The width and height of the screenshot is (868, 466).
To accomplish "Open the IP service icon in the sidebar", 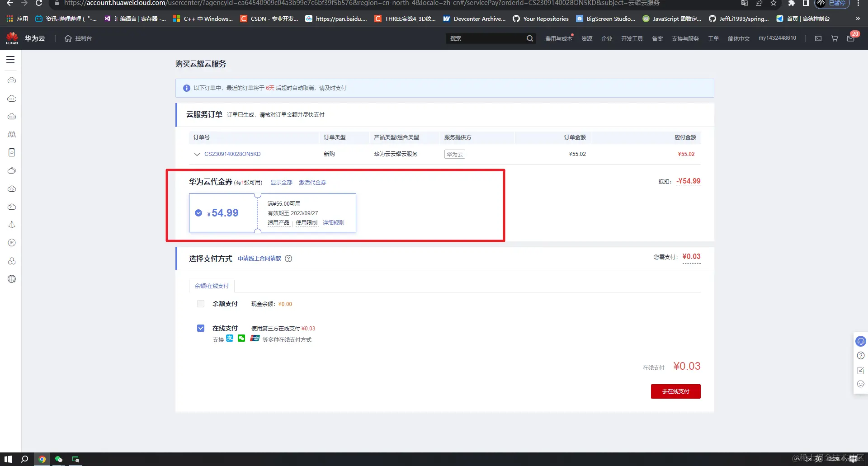I will point(12,243).
